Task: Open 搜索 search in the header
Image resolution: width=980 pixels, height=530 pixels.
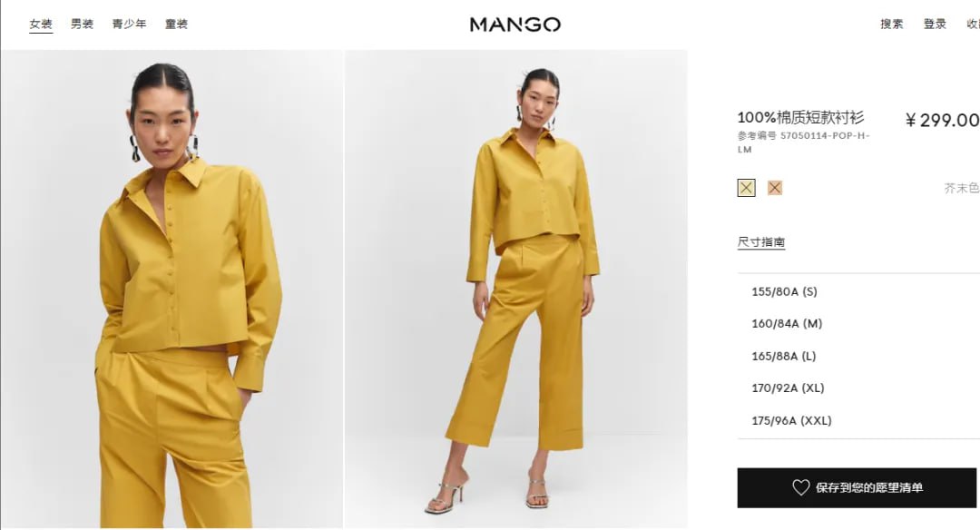Action: coord(892,24)
